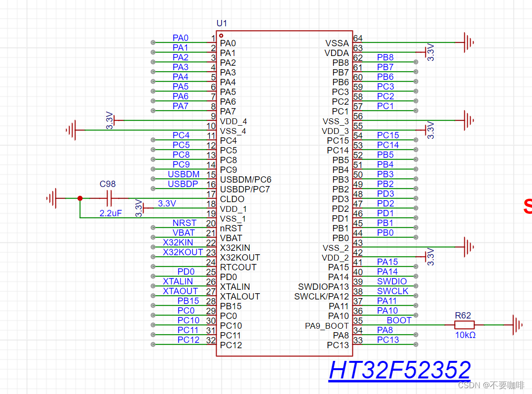Select the resistor symbol R62
This screenshot has width=532, height=394.
(x=464, y=324)
